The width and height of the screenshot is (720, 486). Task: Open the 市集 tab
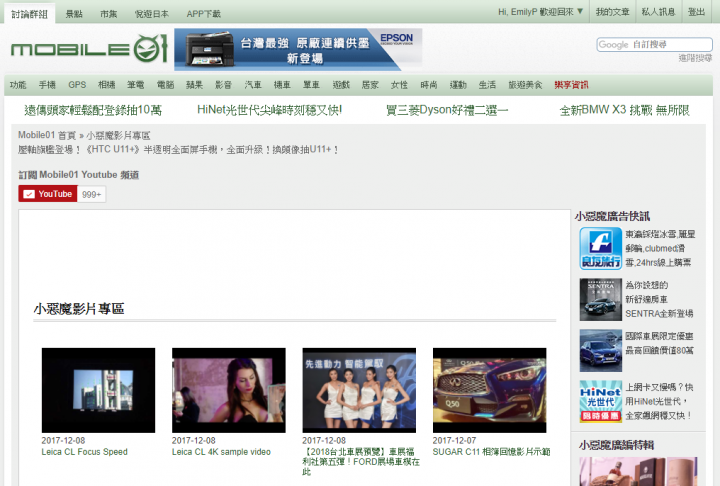tap(108, 14)
